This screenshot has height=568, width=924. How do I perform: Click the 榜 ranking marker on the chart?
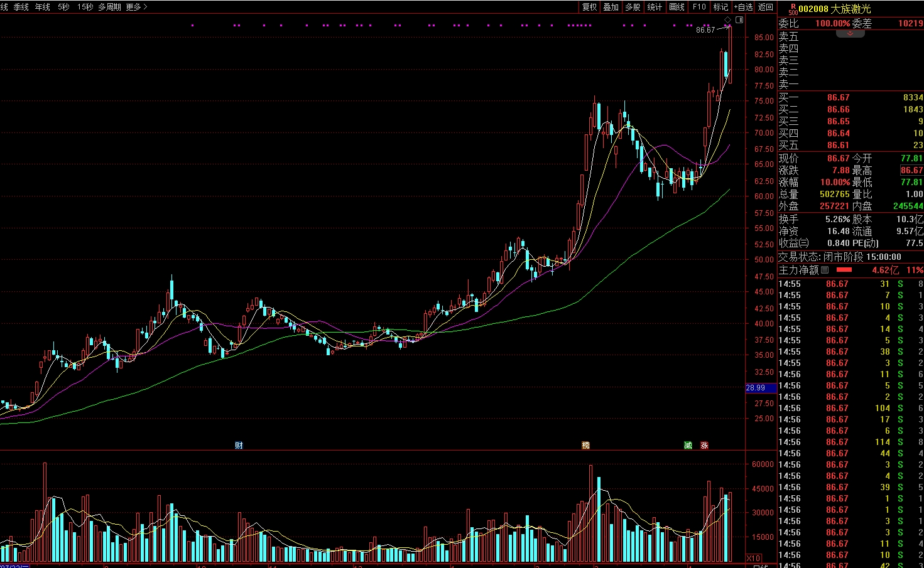585,446
